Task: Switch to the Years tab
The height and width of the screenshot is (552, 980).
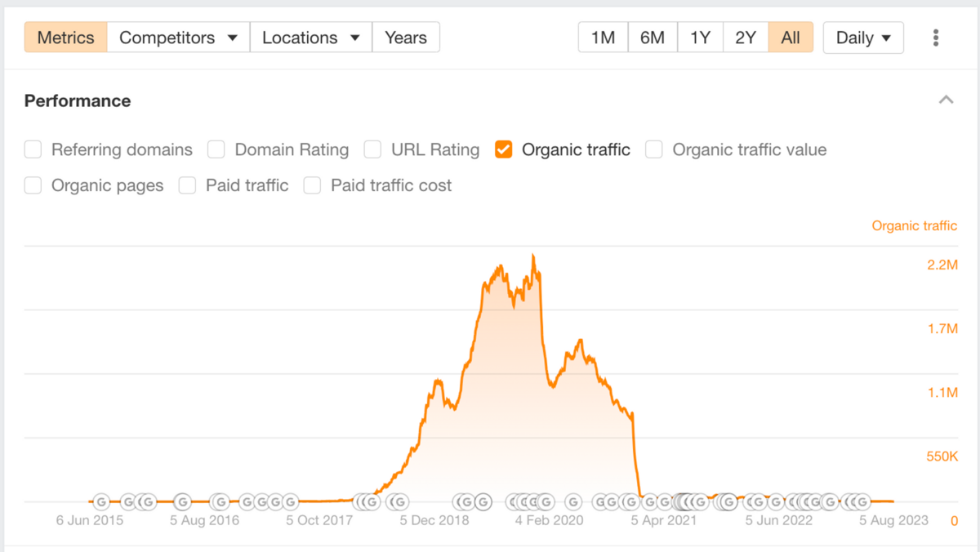Action: point(405,38)
